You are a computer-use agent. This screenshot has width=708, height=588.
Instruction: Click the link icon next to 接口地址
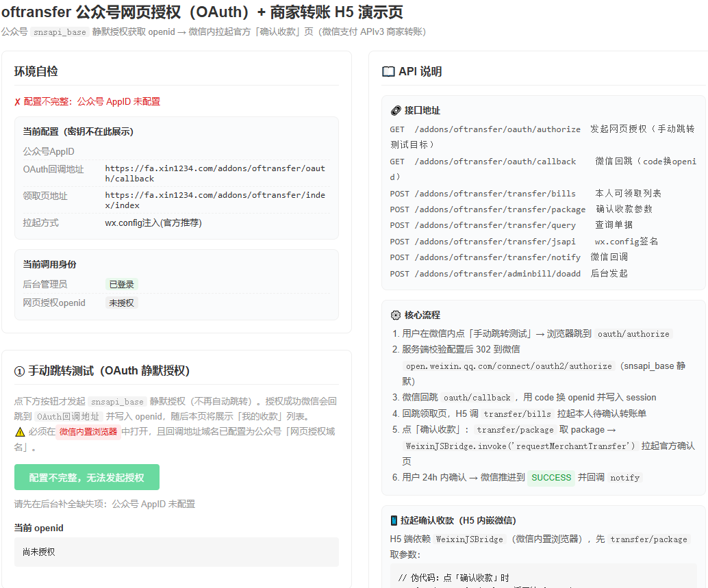click(x=396, y=111)
